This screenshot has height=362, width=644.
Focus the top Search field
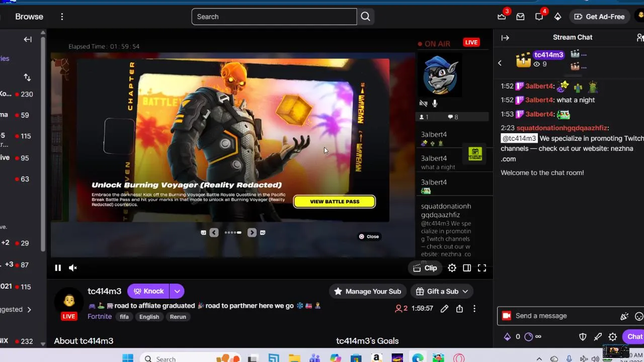tap(274, 17)
